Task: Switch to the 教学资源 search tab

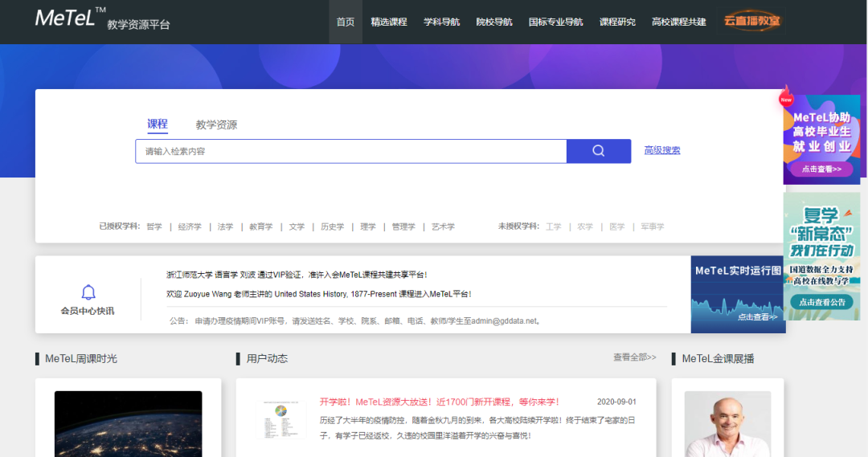Action: (216, 124)
